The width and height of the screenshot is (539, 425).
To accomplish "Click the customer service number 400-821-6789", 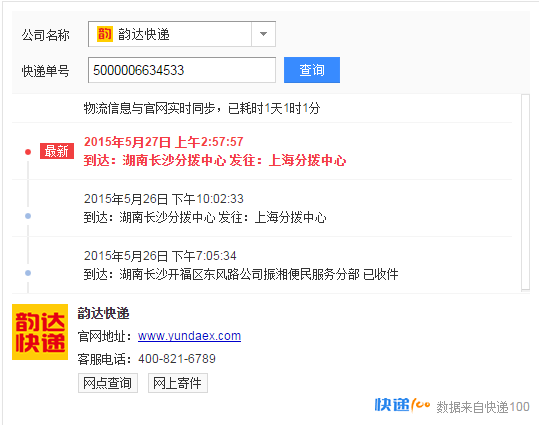I will click(177, 359).
